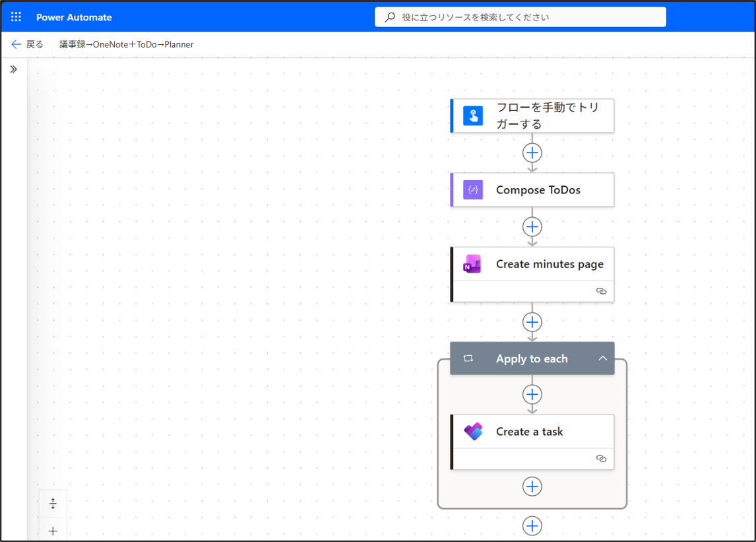
Task: Add a step after Compose ToDos
Action: 532,227
